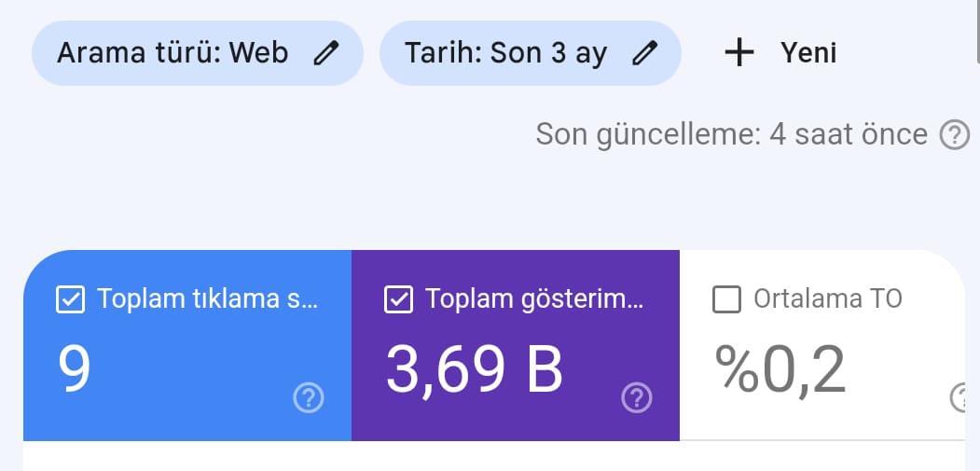Open the help icon in the purple impressions card
This screenshot has height=471, width=980.
click(637, 398)
